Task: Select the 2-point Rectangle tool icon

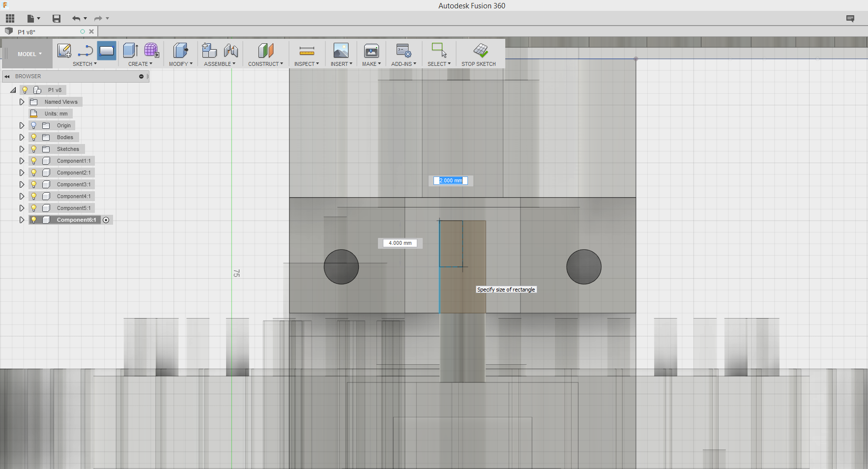Action: click(107, 51)
